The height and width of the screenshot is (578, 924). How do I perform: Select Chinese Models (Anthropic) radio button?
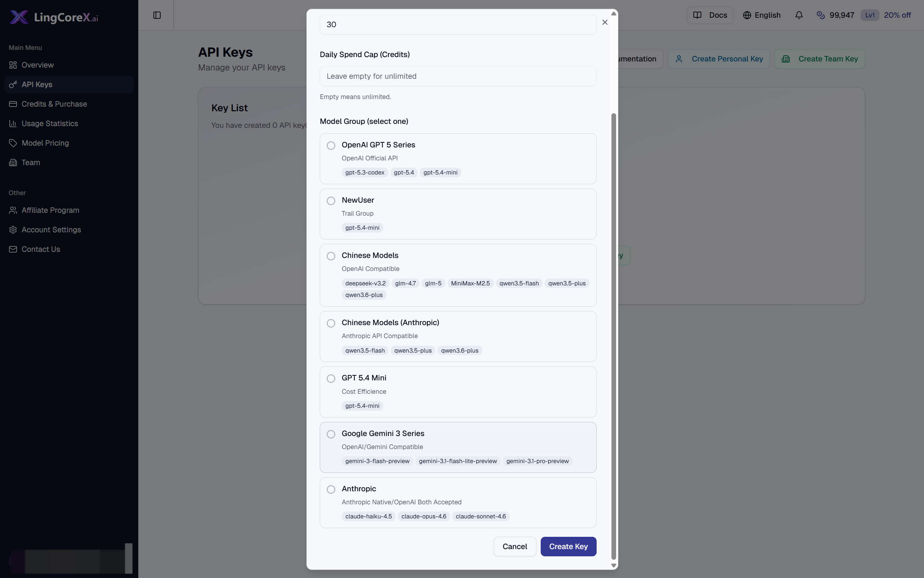tap(331, 323)
